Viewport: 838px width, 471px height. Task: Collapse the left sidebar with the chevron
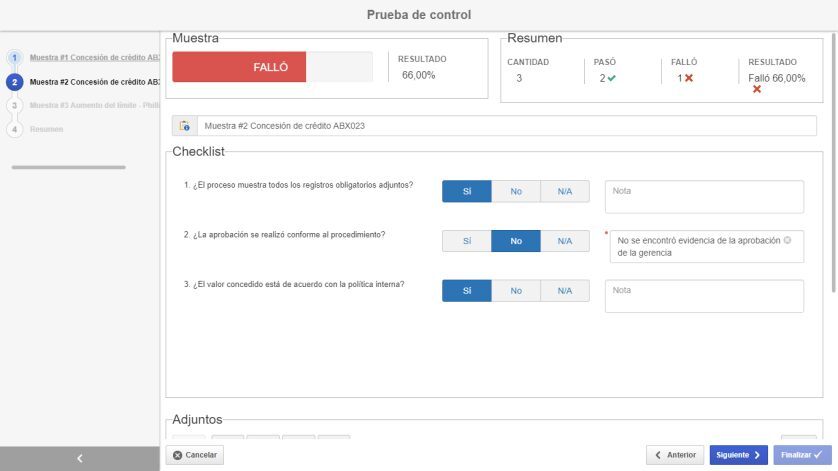[x=80, y=458]
